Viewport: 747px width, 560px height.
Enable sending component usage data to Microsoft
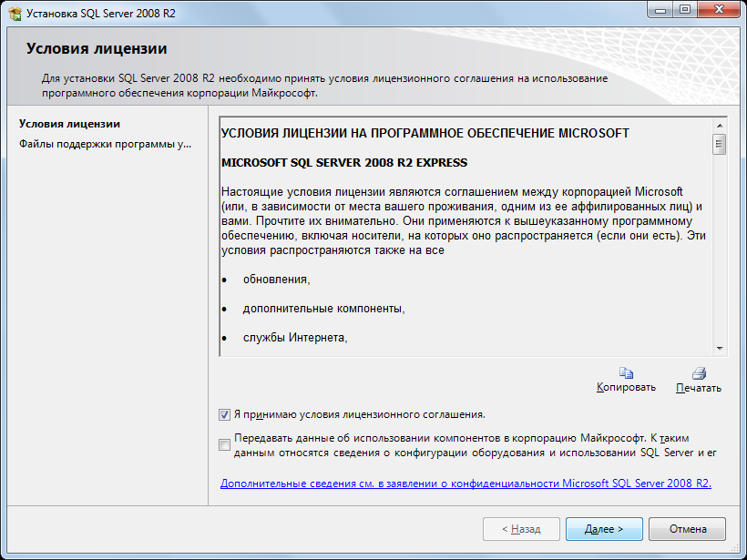(x=223, y=444)
